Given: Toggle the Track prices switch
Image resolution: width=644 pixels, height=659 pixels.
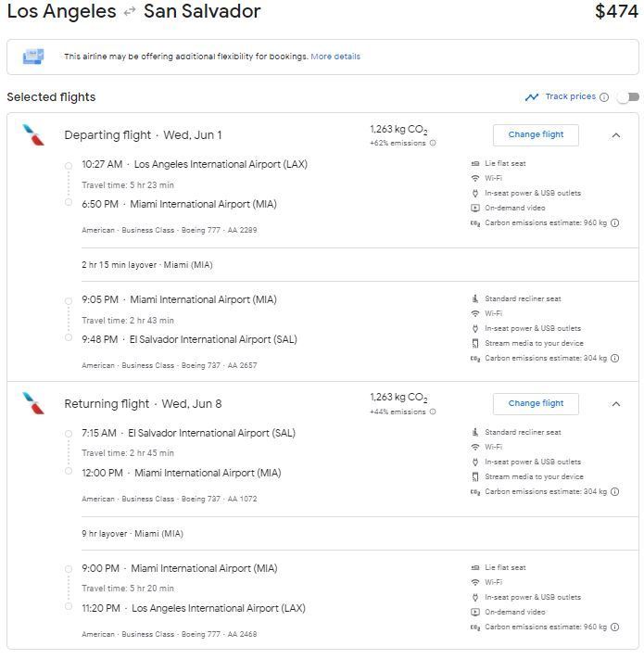Looking at the screenshot, I should 628,97.
